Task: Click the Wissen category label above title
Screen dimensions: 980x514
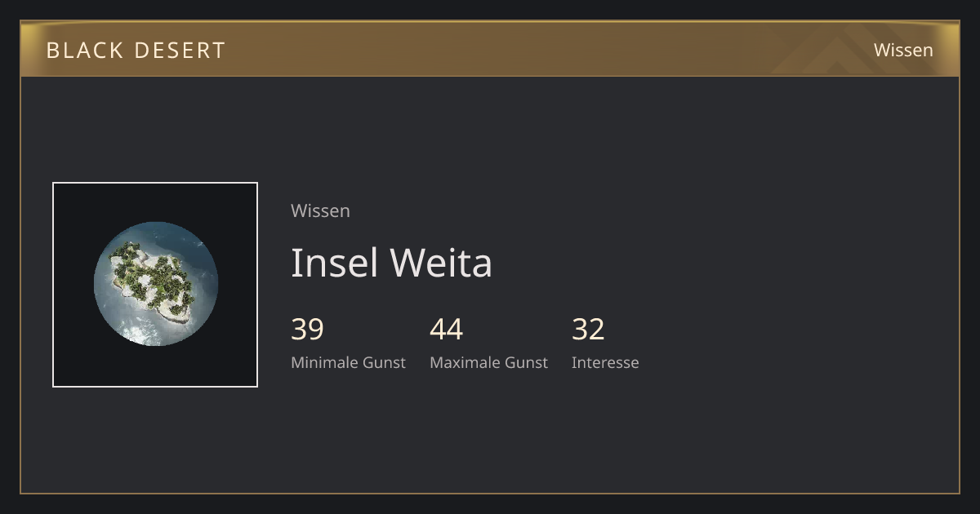Action: point(320,210)
